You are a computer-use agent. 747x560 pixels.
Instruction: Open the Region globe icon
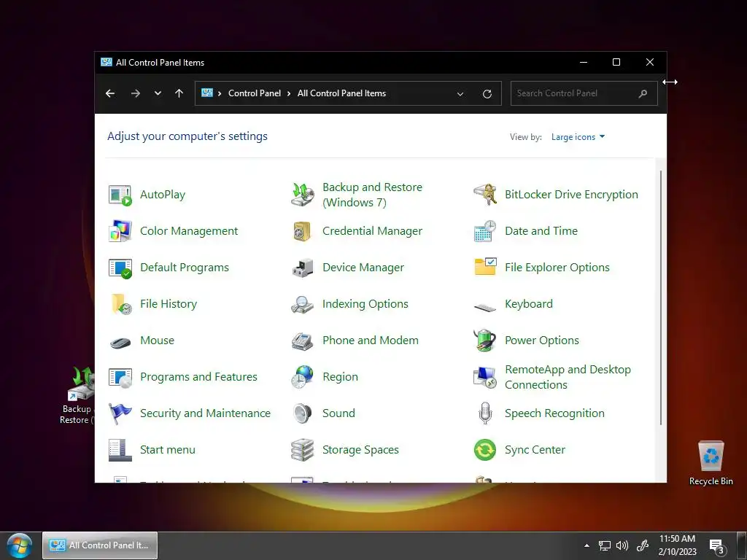[x=303, y=377]
